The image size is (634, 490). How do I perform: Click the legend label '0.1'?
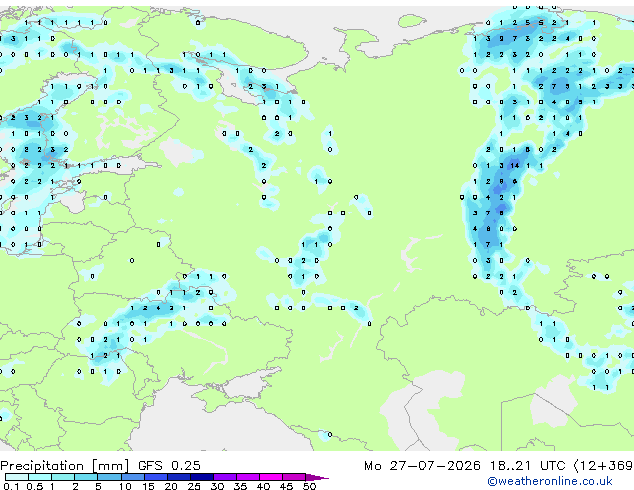point(11,486)
